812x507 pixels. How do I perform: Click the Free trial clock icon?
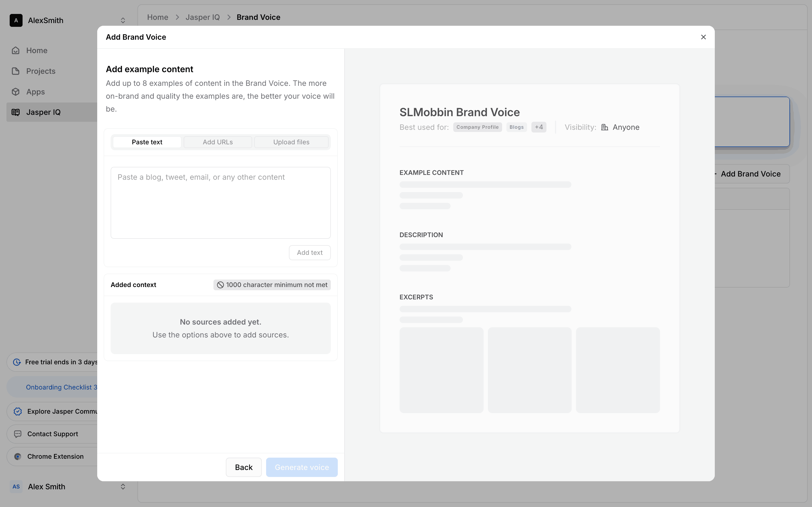click(x=17, y=362)
